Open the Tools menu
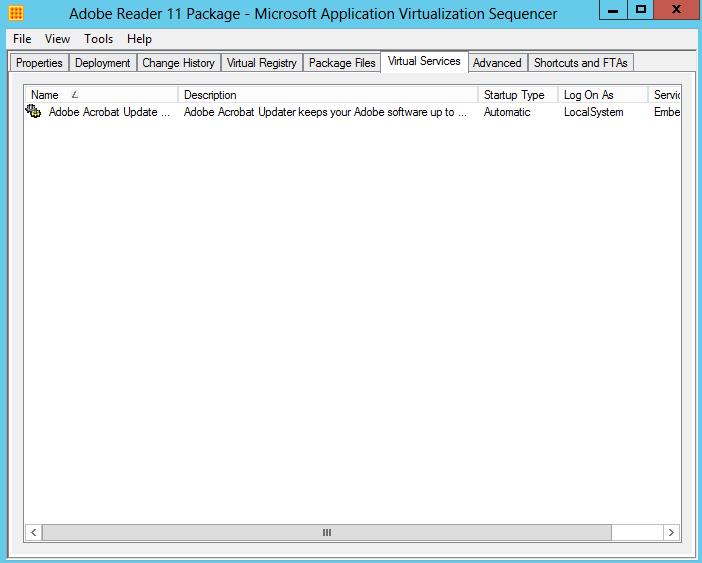Screen dimensions: 702x563 point(98,39)
